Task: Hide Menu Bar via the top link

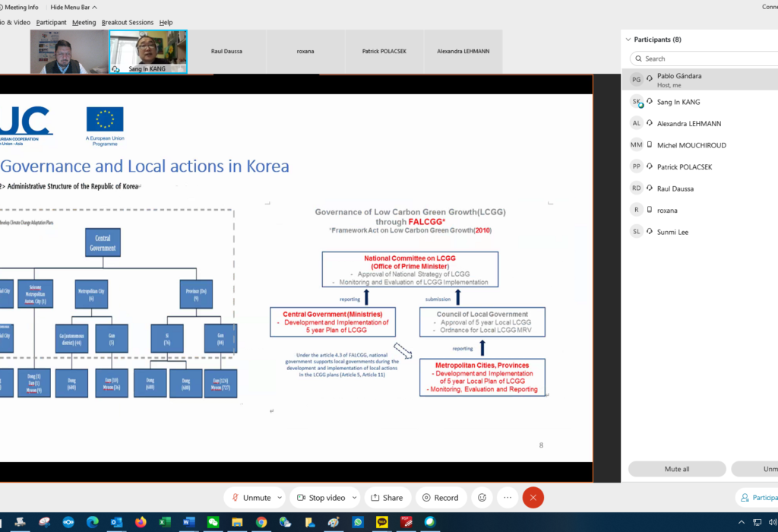Action: coord(70,7)
